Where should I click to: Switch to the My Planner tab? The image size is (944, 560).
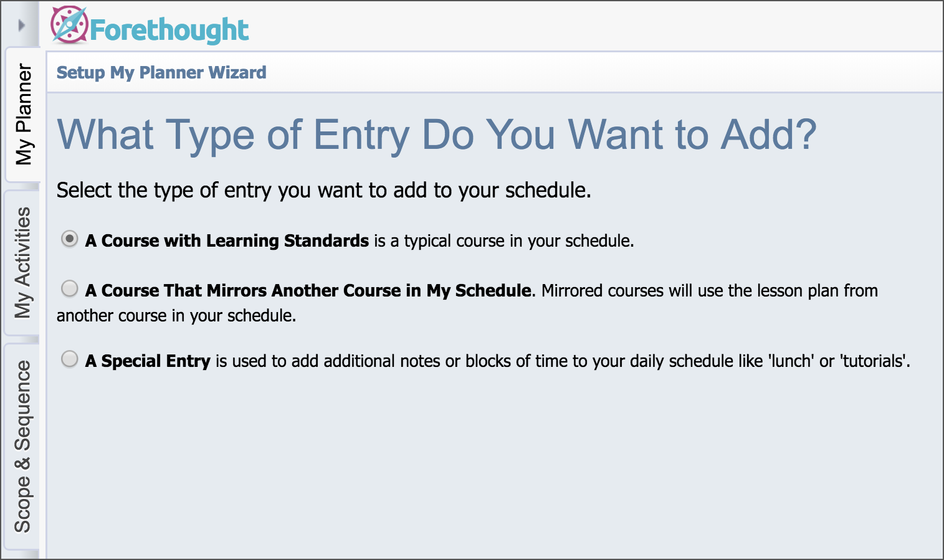(x=23, y=114)
